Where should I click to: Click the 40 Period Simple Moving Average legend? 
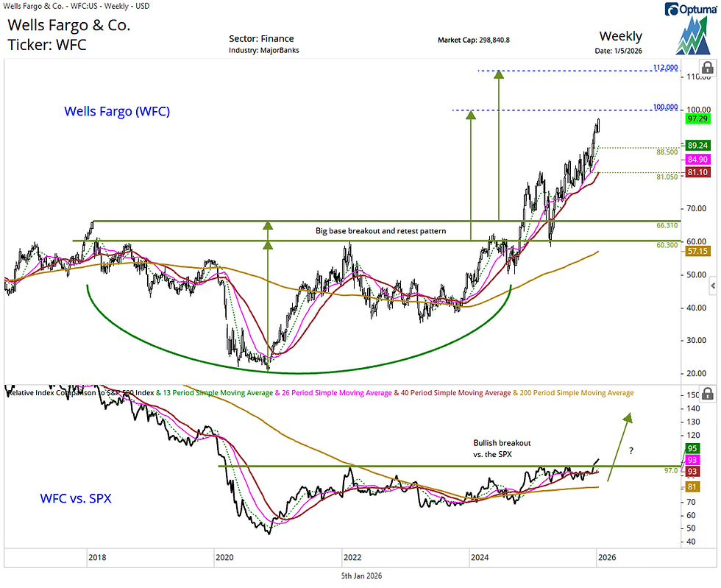click(455, 393)
